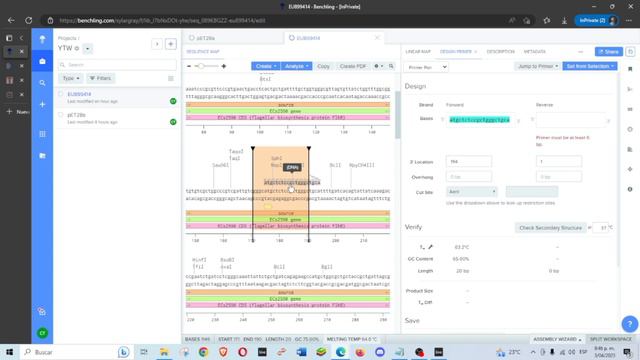Click the plus button beside project header

pyautogui.click(x=171, y=44)
